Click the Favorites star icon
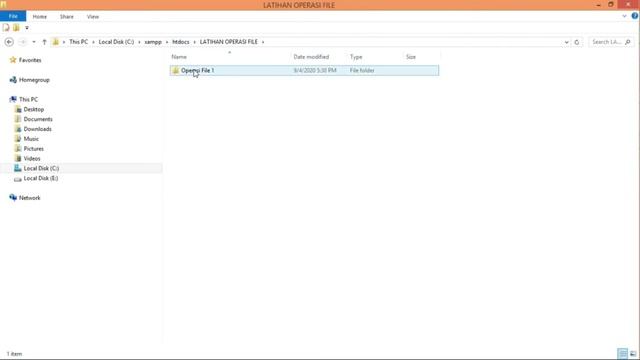Screen dimensions: 640x360 pos(13,60)
